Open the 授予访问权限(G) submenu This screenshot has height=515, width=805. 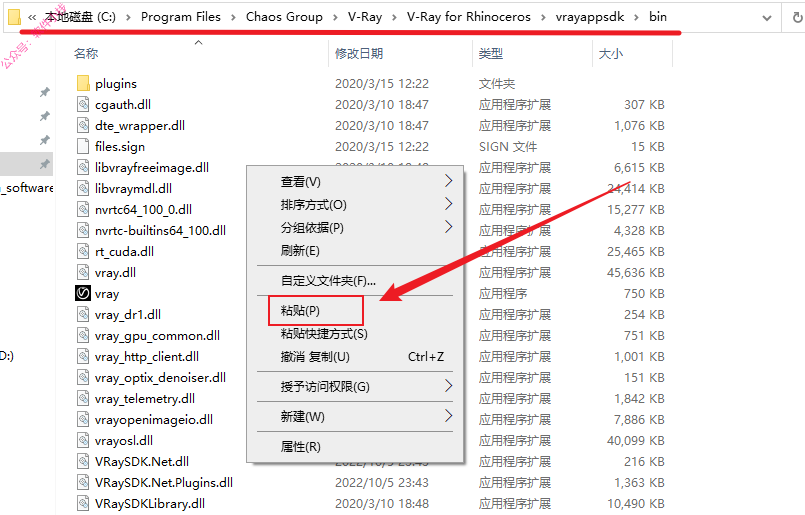pyautogui.click(x=355, y=386)
